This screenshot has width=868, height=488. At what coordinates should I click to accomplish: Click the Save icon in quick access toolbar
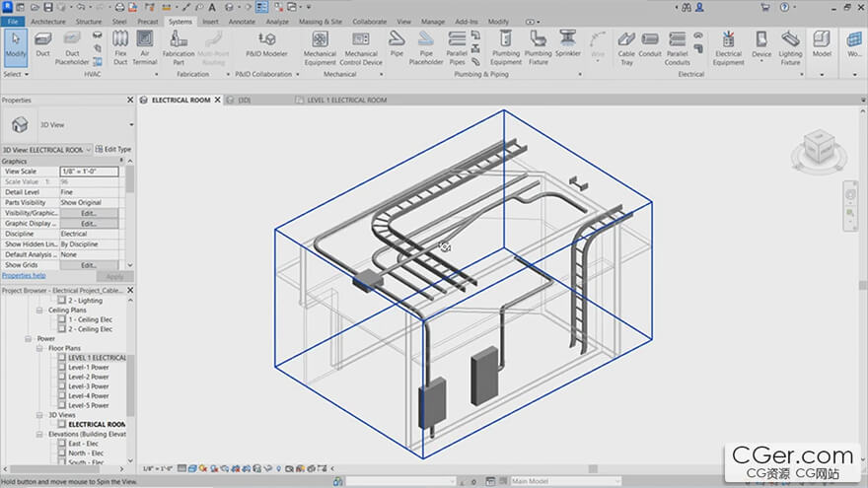[48, 7]
